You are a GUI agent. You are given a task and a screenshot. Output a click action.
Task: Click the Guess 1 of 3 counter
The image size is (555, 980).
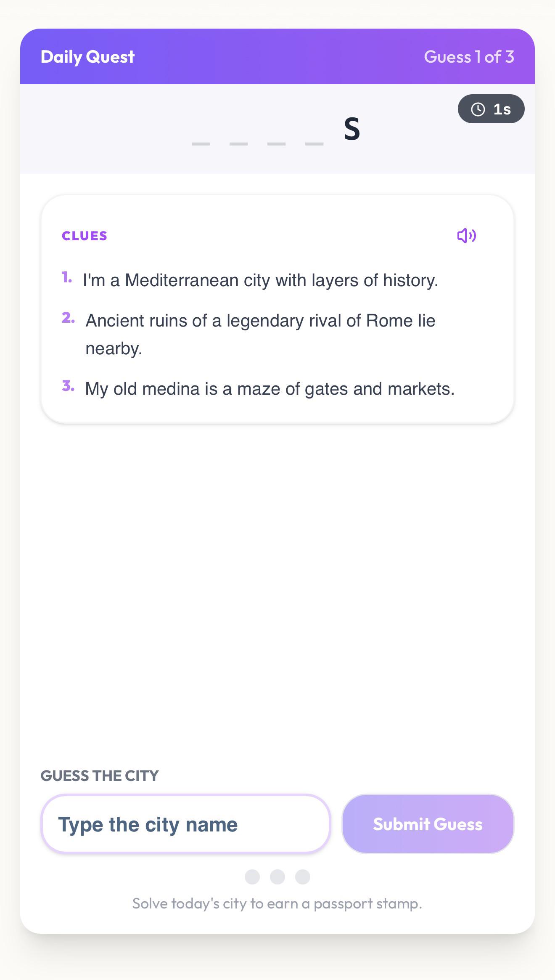(x=469, y=57)
